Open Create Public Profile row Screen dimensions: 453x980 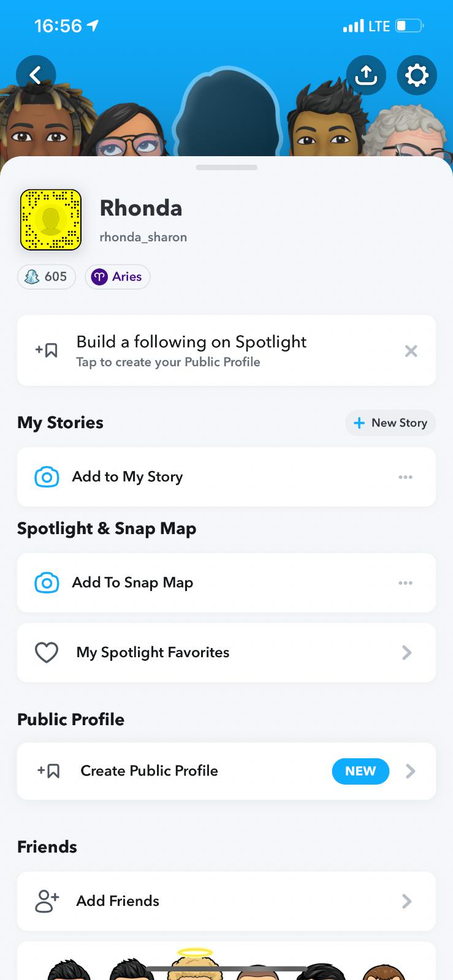(149, 771)
